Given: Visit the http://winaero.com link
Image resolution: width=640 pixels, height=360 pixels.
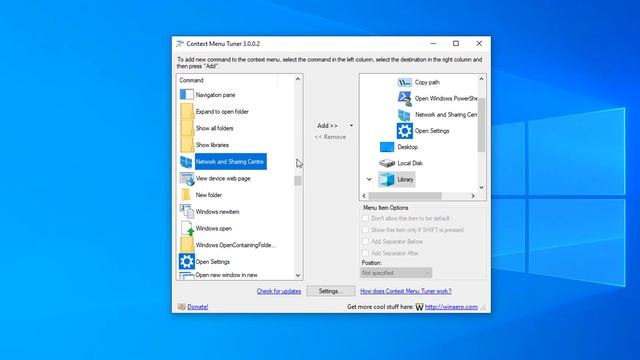Looking at the screenshot, I should (451, 307).
